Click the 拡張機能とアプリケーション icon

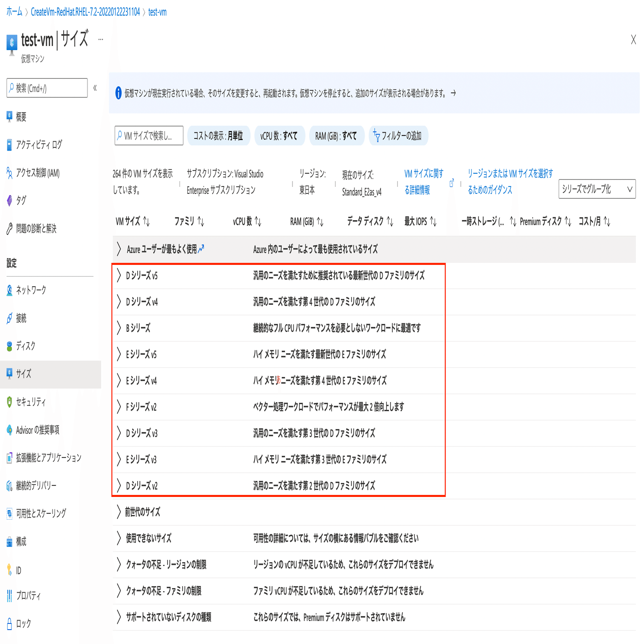[x=9, y=458]
